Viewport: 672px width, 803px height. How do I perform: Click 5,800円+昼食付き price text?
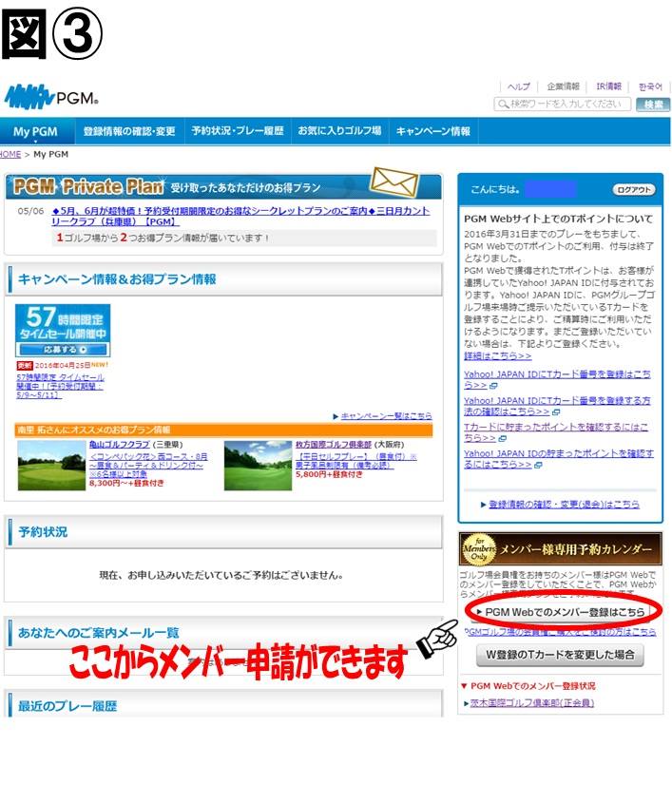328,474
